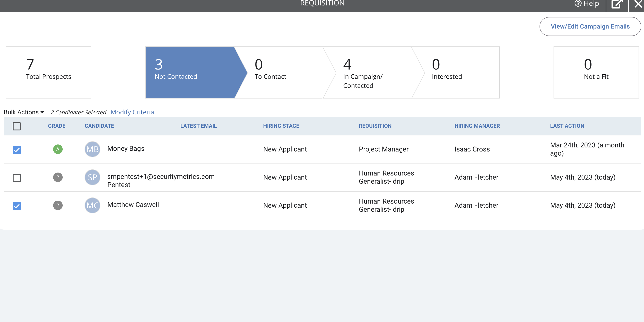Click the SP avatar icon
This screenshot has height=322, width=644.
pos(92,177)
